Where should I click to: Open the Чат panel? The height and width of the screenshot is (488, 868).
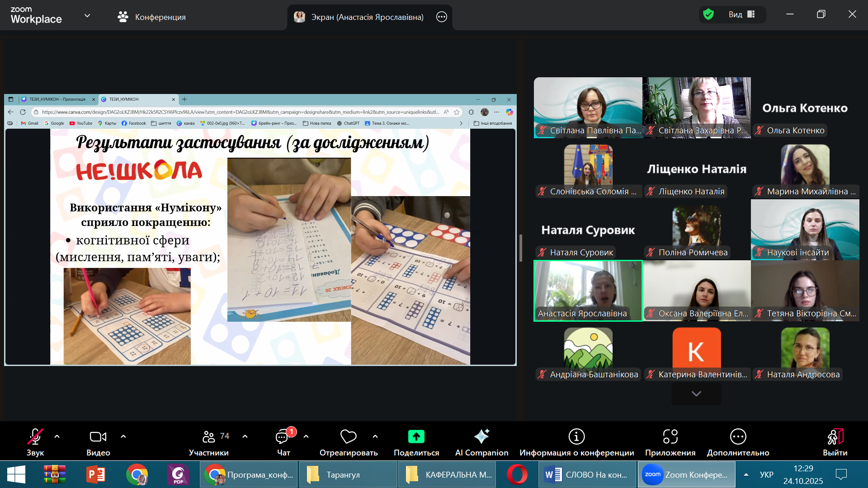click(283, 442)
